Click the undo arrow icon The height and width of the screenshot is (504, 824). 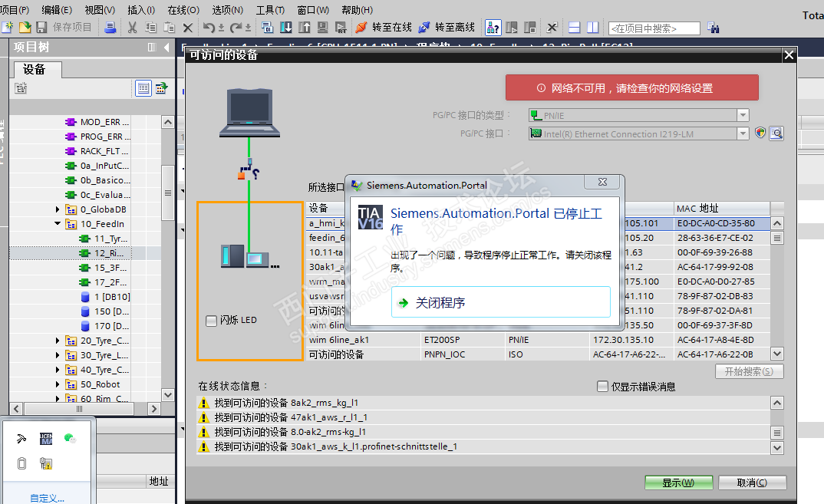click(209, 28)
